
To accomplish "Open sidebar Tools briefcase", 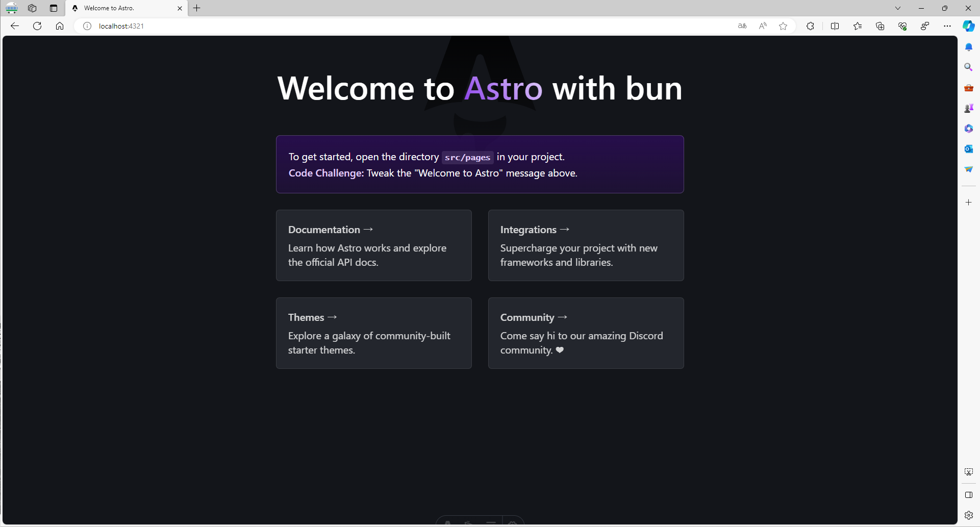I will coord(969,88).
